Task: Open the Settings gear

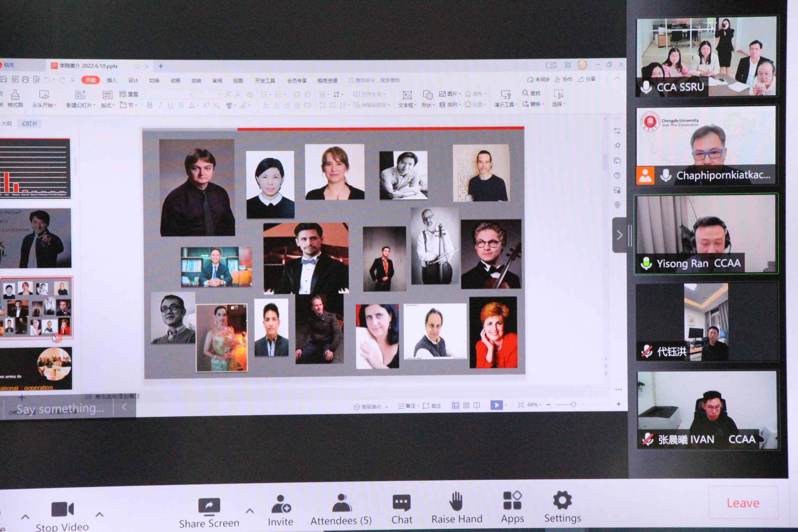Action: coord(562,500)
